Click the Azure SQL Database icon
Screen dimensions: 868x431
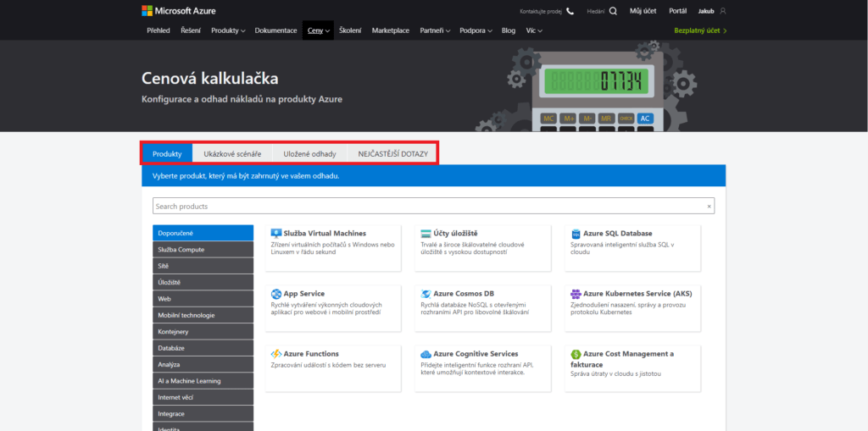tap(576, 234)
